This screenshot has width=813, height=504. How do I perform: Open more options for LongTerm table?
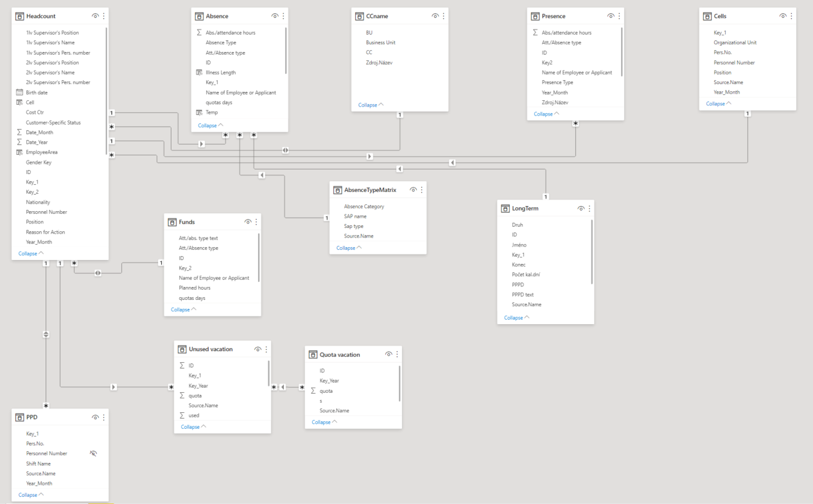[590, 209]
